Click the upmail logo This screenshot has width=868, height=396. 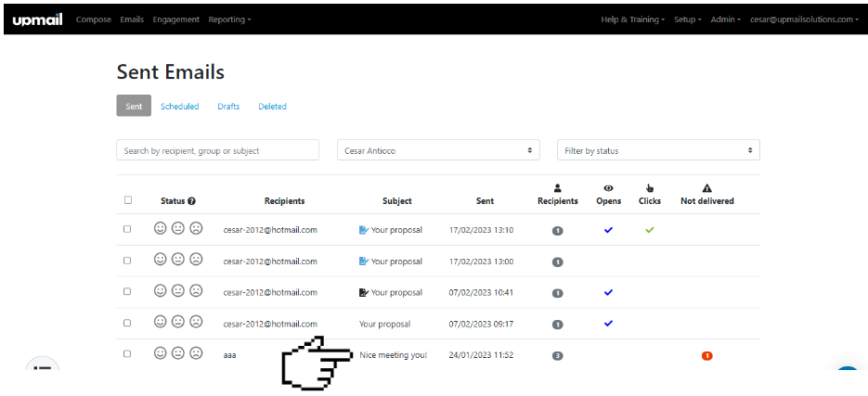point(38,19)
